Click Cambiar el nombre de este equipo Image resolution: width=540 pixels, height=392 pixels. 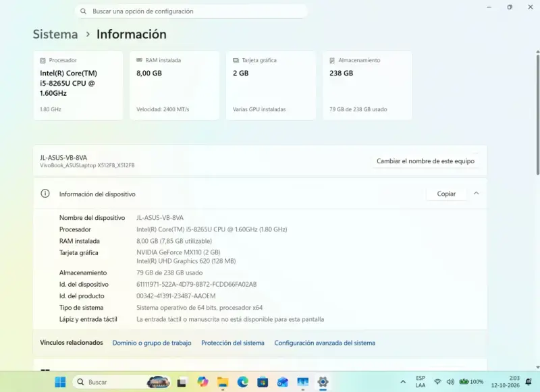coord(425,161)
